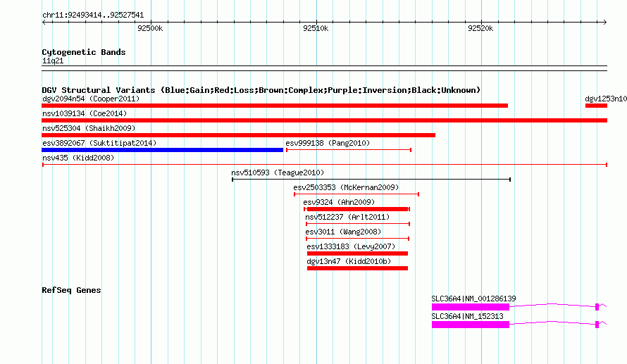The height and width of the screenshot is (364, 627).
Task: Click the RefSeq Genes track title
Action: [71, 290]
